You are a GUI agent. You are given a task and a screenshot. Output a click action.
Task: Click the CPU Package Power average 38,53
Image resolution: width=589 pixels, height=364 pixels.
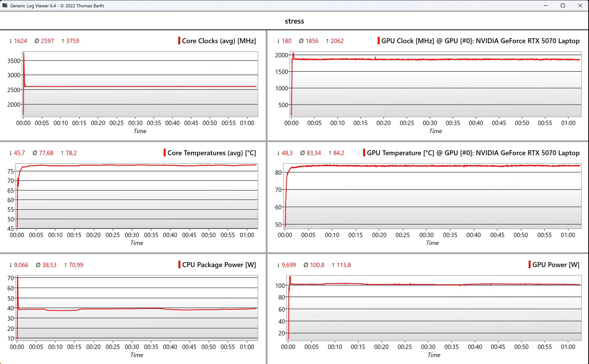point(49,265)
